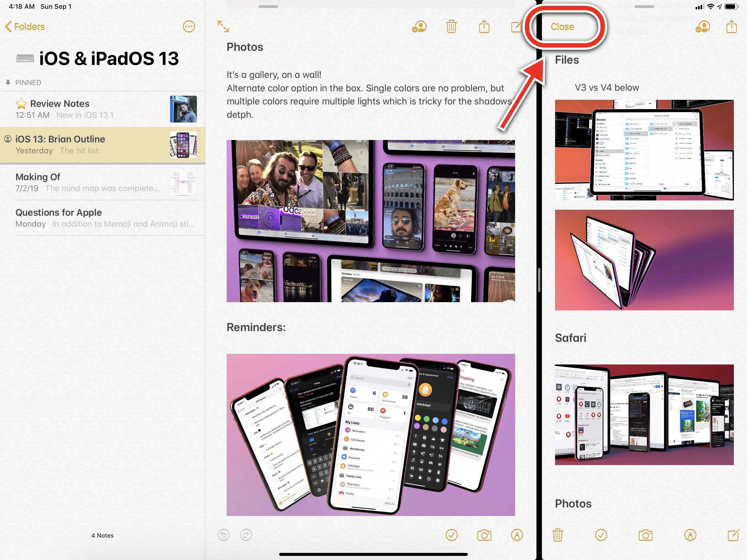Open the fanned iPads Files image
Screen dimensions: 747x560
tap(644, 260)
